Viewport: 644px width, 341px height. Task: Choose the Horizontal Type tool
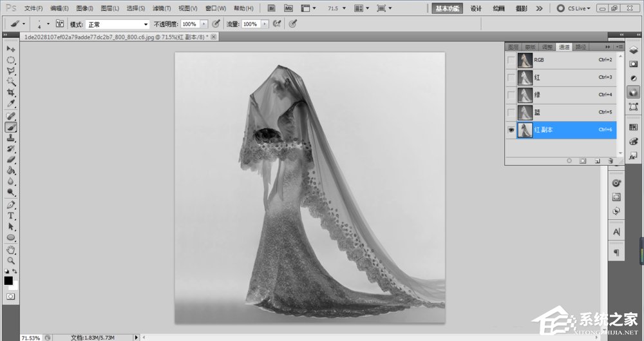11,215
